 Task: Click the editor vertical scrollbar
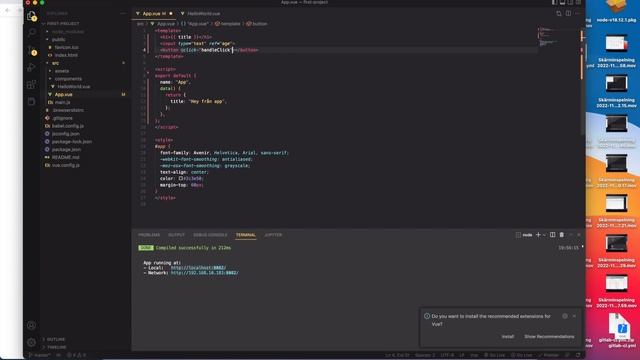pos(582,82)
